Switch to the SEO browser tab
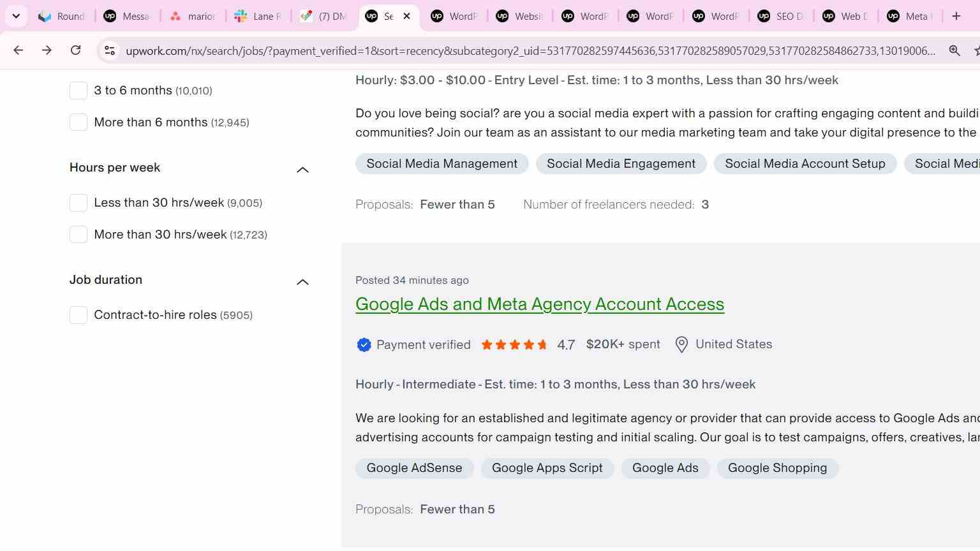Screen dimensions: 980x551 tap(780, 16)
